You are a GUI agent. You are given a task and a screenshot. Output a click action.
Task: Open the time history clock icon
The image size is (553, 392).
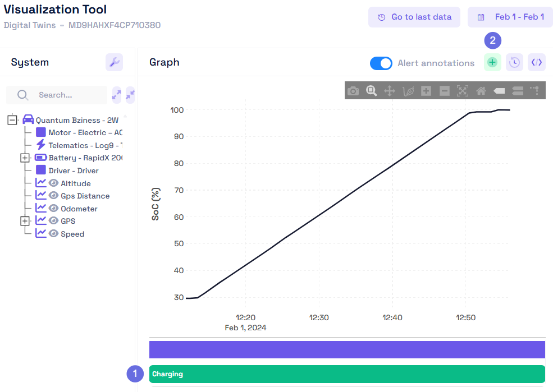click(514, 62)
